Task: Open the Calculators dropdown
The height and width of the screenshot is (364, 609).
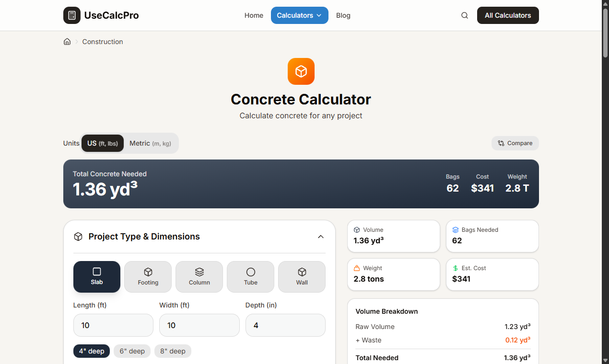Action: coord(299,15)
